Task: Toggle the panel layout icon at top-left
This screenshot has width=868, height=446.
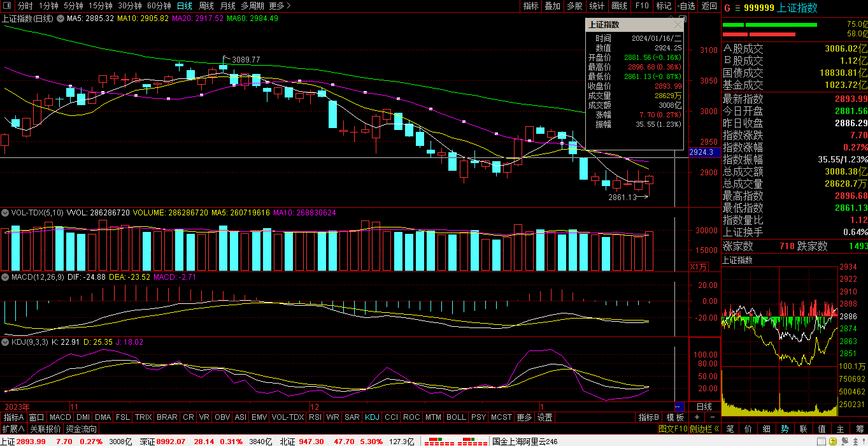Action: 8,6
